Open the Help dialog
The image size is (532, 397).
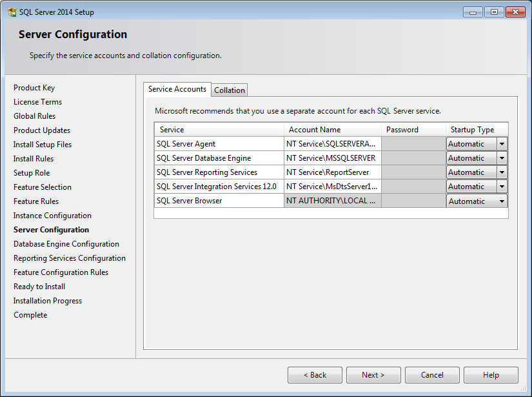(x=491, y=375)
